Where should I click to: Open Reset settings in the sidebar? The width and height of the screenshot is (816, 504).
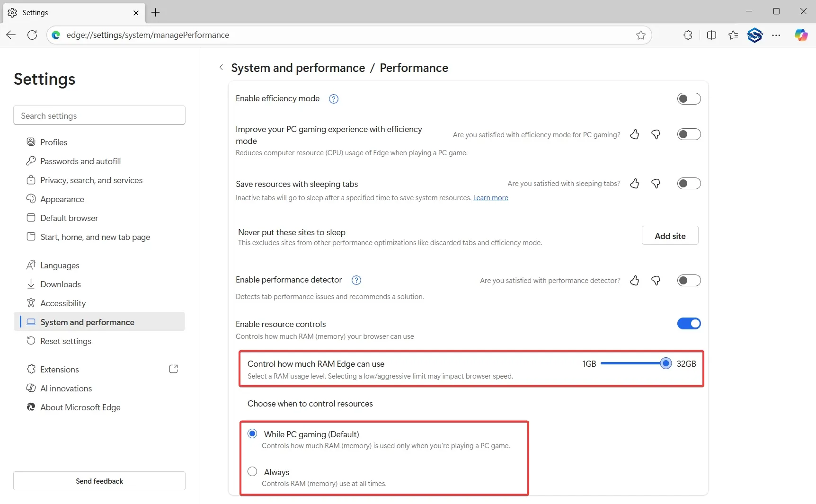coord(65,341)
